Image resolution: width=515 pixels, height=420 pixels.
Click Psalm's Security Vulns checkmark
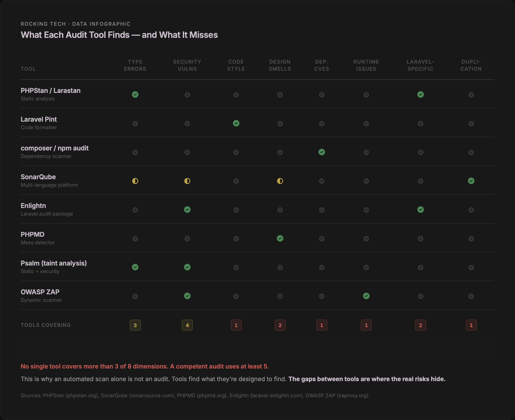pyautogui.click(x=187, y=267)
